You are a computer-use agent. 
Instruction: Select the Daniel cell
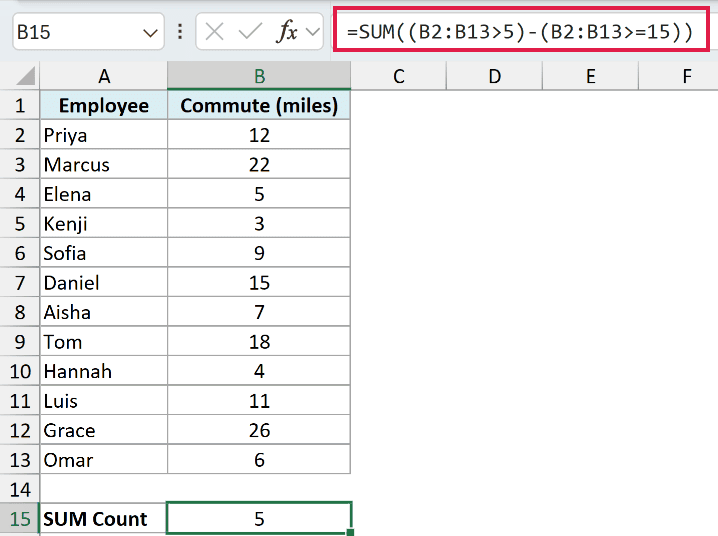[104, 282]
